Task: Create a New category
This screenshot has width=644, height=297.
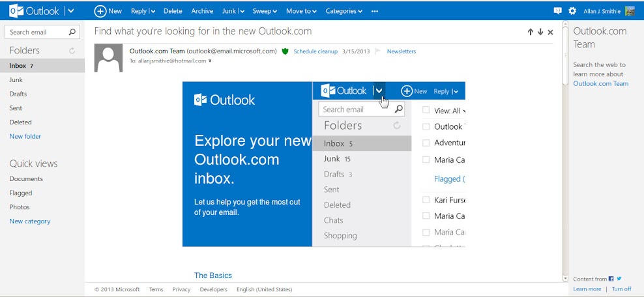Action: [29, 221]
